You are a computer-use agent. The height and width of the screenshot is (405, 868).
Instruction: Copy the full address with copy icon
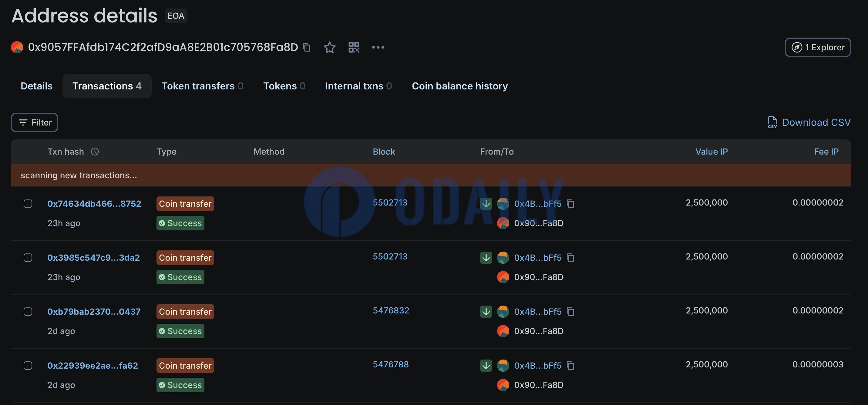[x=307, y=47]
